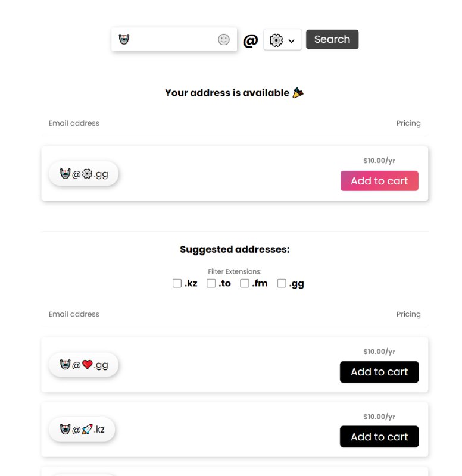Open the domain emoji dropdown chevron
The height and width of the screenshot is (476, 462).
(292, 41)
